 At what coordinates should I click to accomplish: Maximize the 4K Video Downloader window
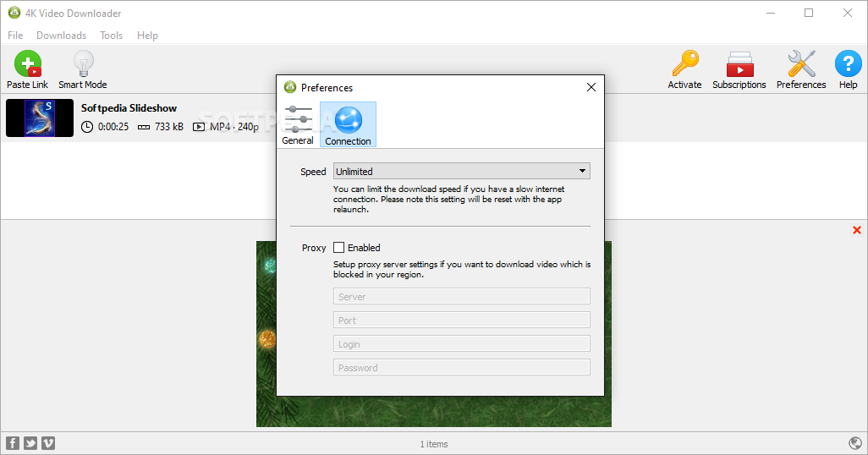(809, 13)
